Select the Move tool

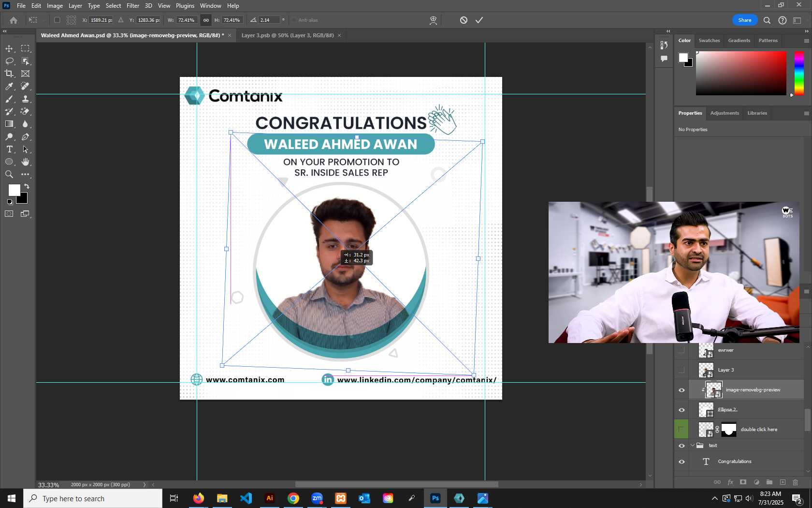coord(9,48)
